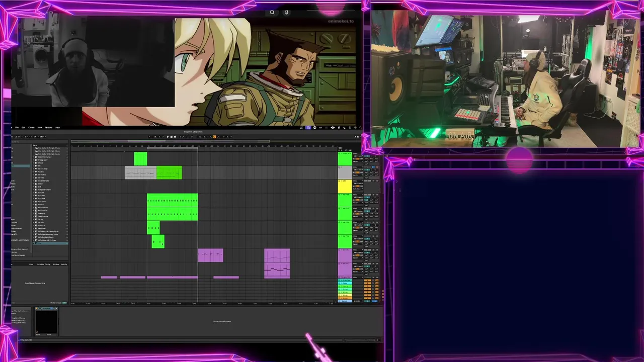
Task: Open the Edit menu
Action: point(23,127)
